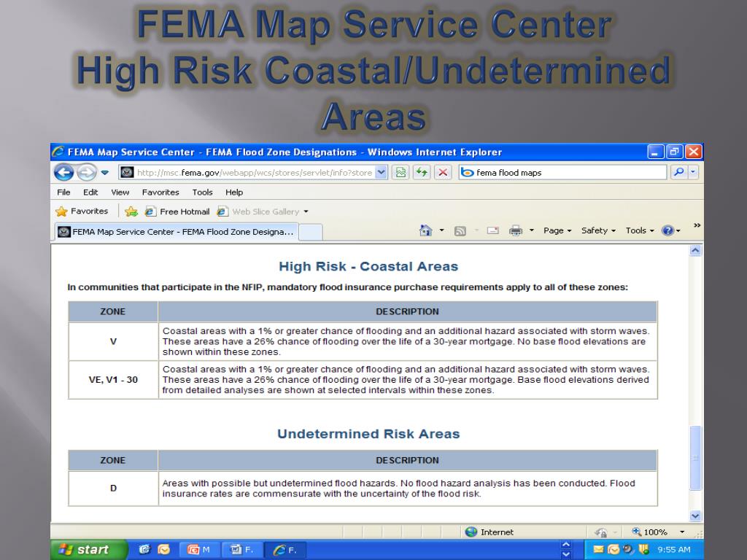Click the Read Mail envelope icon
Screen dimensions: 747x560
[x=492, y=230]
